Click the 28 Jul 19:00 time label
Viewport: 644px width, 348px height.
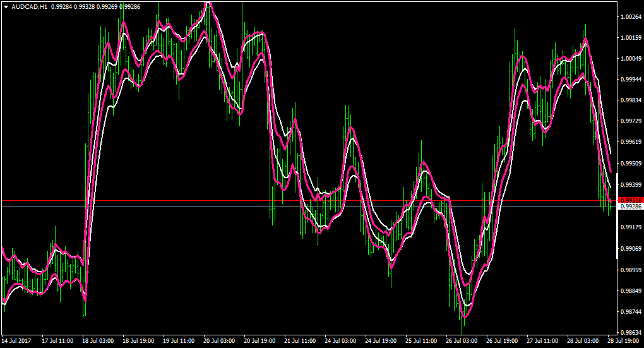point(623,341)
